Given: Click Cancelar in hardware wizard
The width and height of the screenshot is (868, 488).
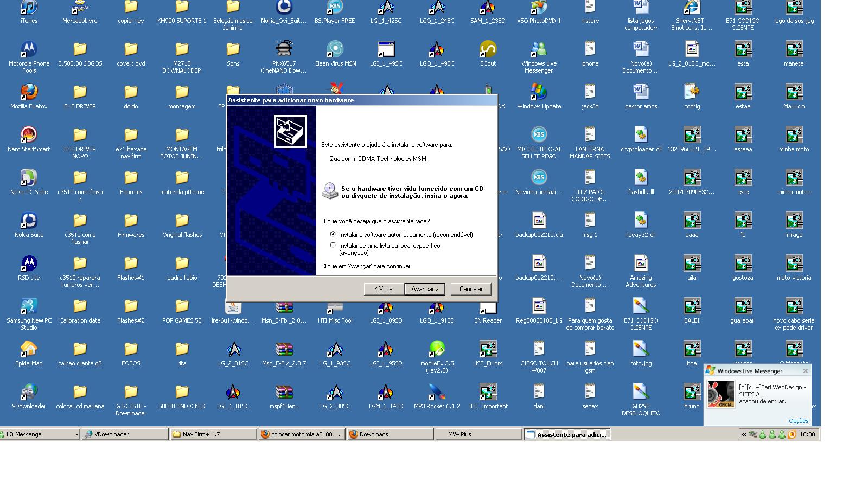Looking at the screenshot, I should [471, 289].
